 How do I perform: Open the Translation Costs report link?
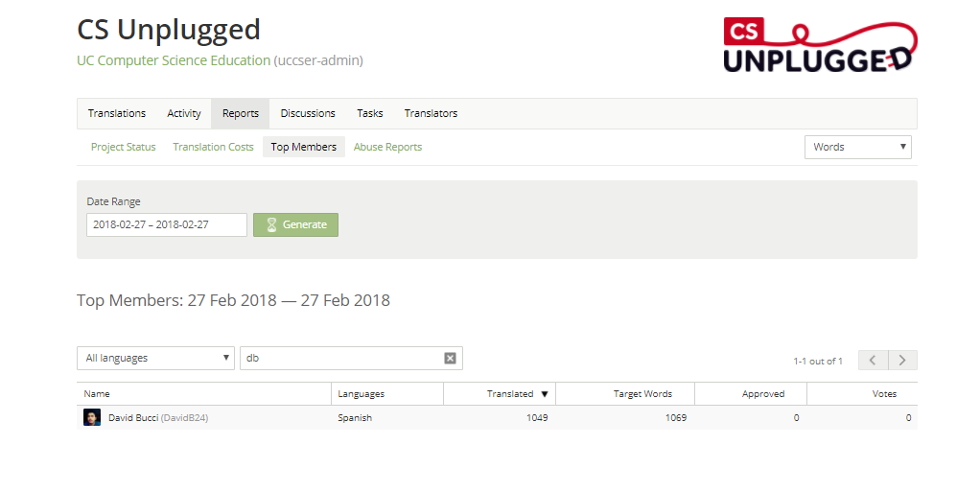click(213, 147)
